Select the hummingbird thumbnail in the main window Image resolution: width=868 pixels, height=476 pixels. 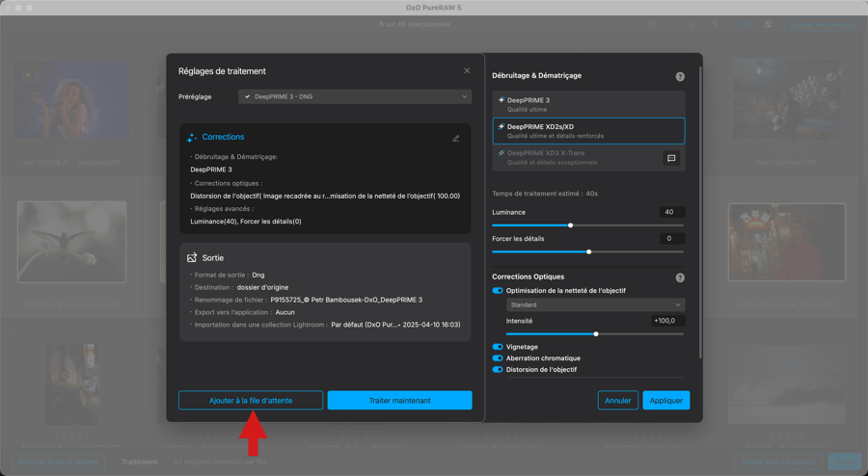(72, 242)
